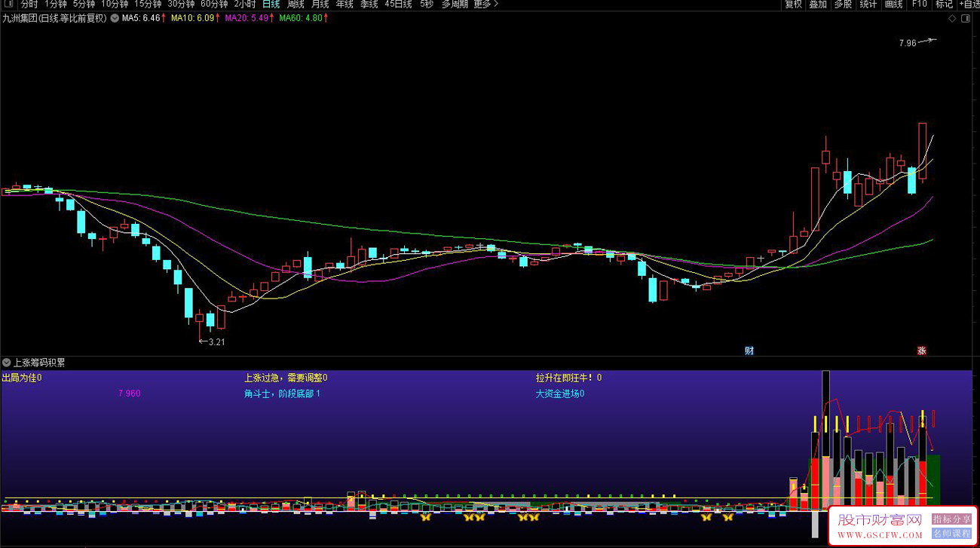Open the 多周期 multi-period view
Screen dimensions: 980x548
[x=455, y=5]
